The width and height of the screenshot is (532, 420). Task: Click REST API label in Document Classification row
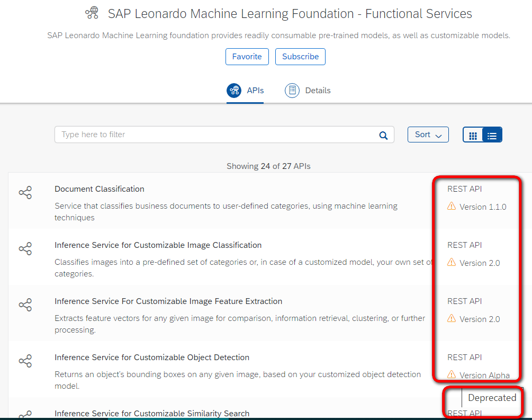tap(464, 189)
